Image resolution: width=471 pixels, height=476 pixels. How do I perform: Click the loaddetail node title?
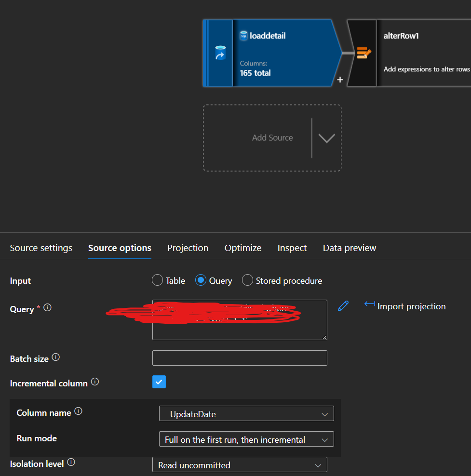pyautogui.click(x=268, y=36)
